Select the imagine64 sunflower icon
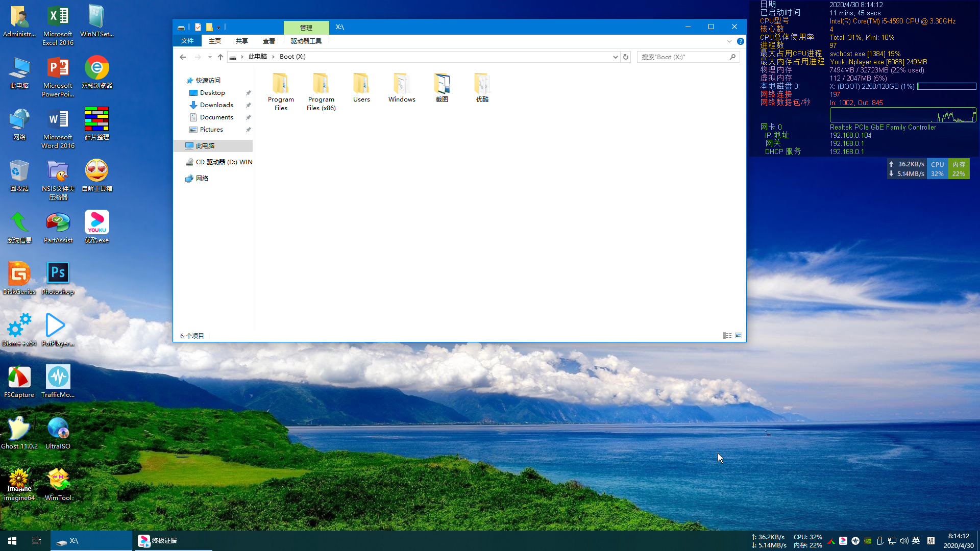This screenshot has height=551, width=980. click(19, 485)
